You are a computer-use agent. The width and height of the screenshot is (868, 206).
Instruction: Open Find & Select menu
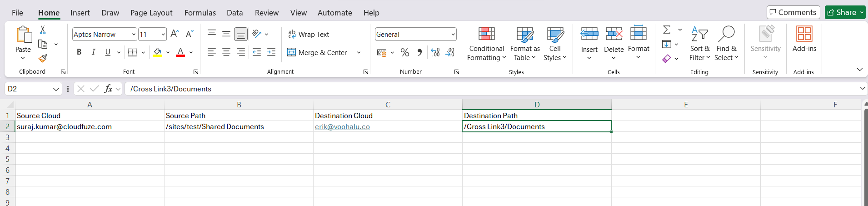[726, 44]
